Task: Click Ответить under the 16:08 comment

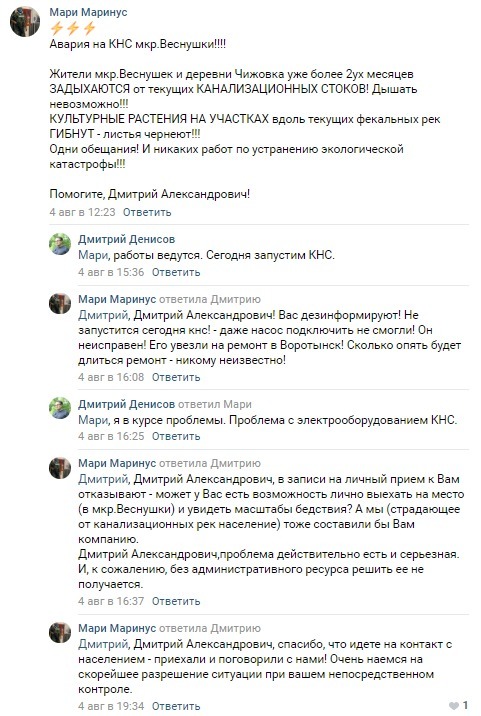Action: click(x=176, y=377)
